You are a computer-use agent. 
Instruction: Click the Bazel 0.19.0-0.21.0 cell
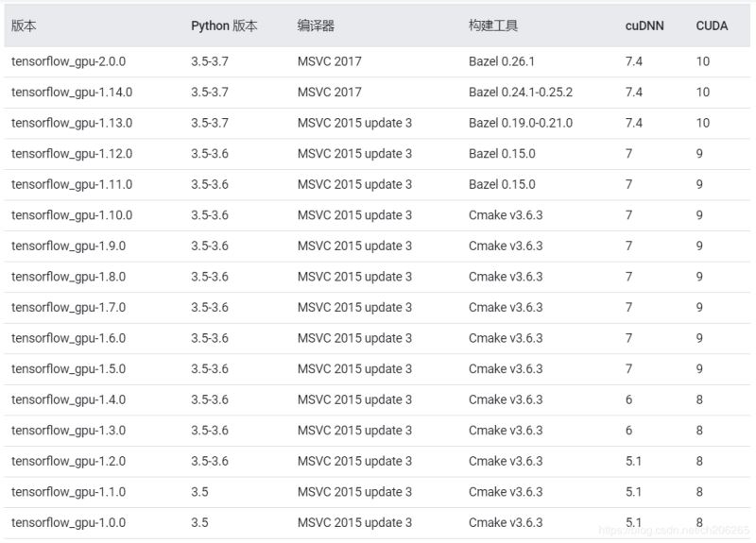(x=521, y=123)
